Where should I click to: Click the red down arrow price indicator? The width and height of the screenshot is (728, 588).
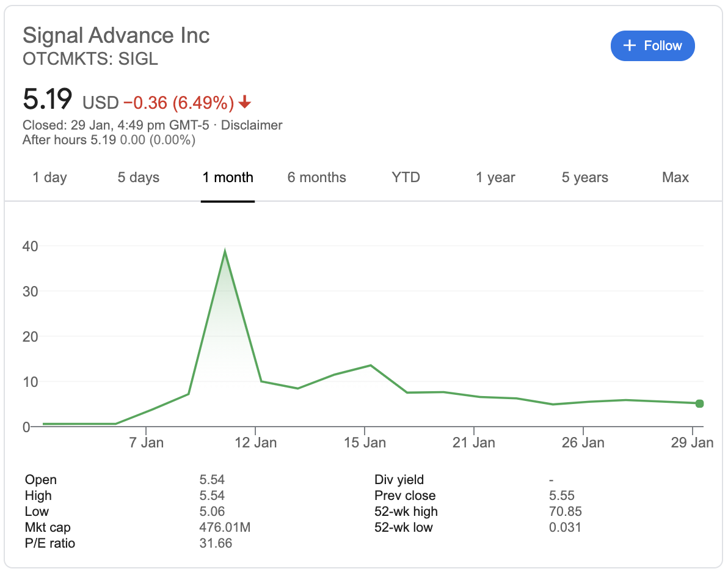click(245, 101)
